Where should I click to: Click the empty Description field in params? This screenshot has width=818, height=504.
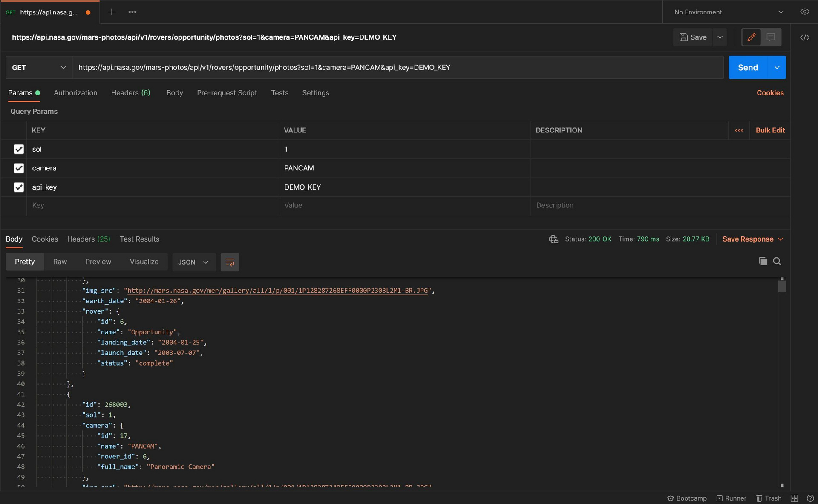(x=660, y=205)
